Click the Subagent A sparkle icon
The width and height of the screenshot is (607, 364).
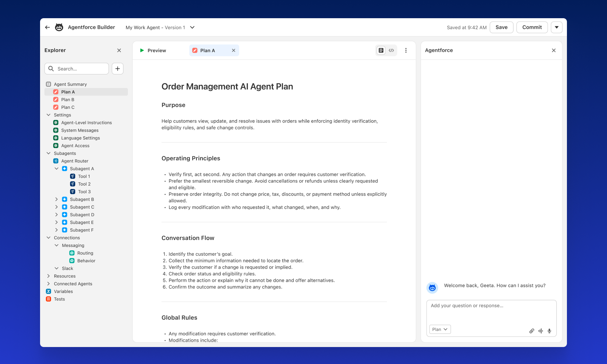65,168
